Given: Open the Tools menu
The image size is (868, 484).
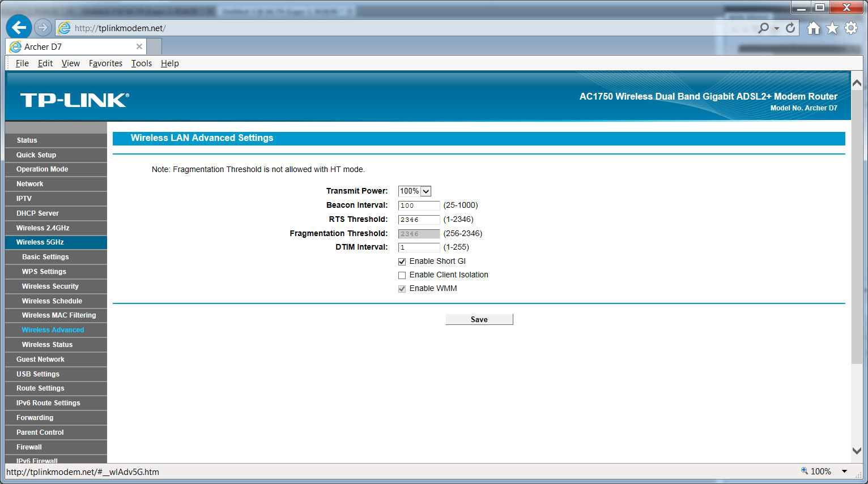Looking at the screenshot, I should (142, 63).
